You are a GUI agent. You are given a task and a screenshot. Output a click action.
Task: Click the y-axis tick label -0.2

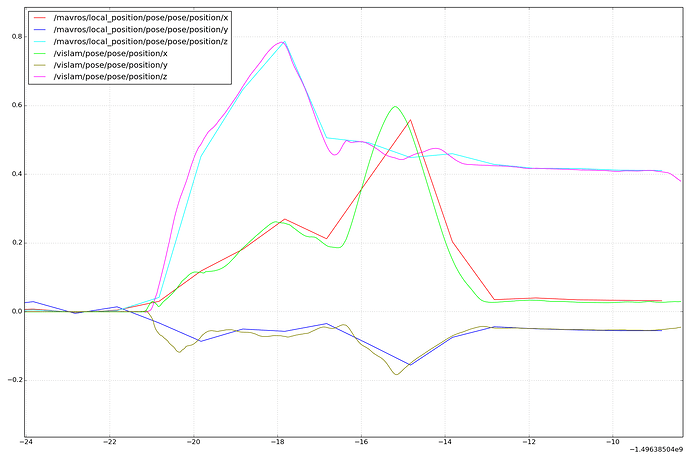15,380
